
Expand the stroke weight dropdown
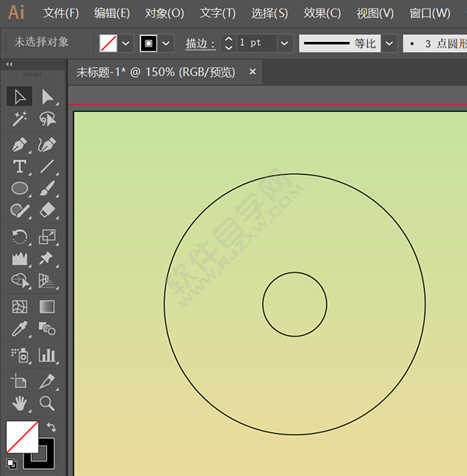[x=284, y=43]
